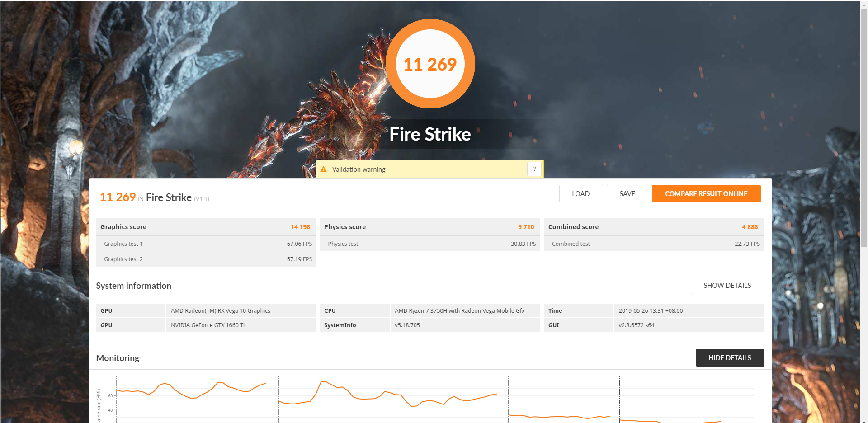
Task: Click Graphics test 1 row label
Action: (123, 244)
